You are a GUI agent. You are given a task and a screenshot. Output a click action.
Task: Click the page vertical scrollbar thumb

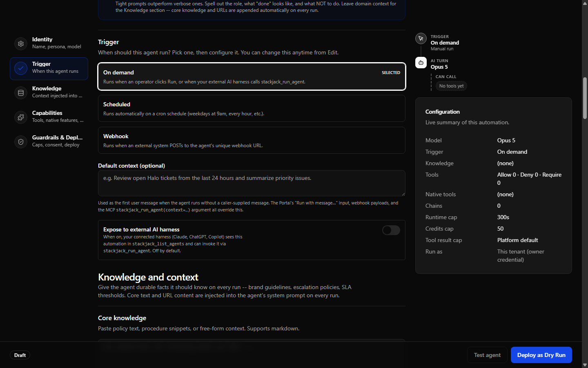point(585,98)
